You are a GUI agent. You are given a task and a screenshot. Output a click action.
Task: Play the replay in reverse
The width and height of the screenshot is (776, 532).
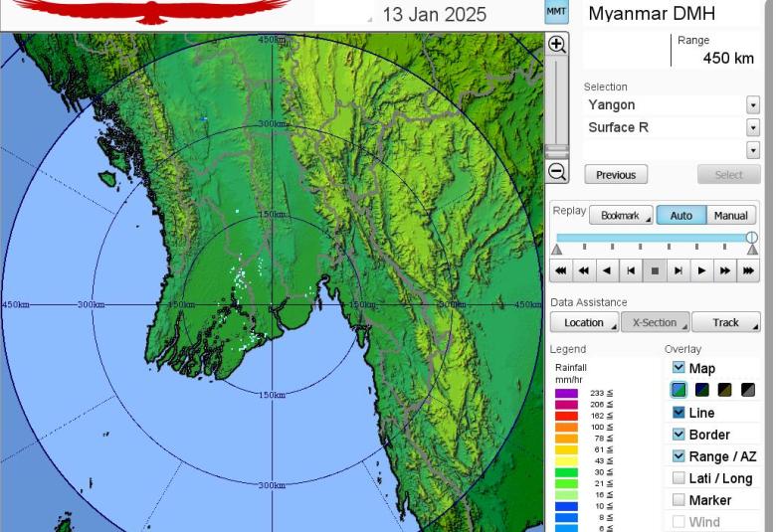pyautogui.click(x=607, y=270)
